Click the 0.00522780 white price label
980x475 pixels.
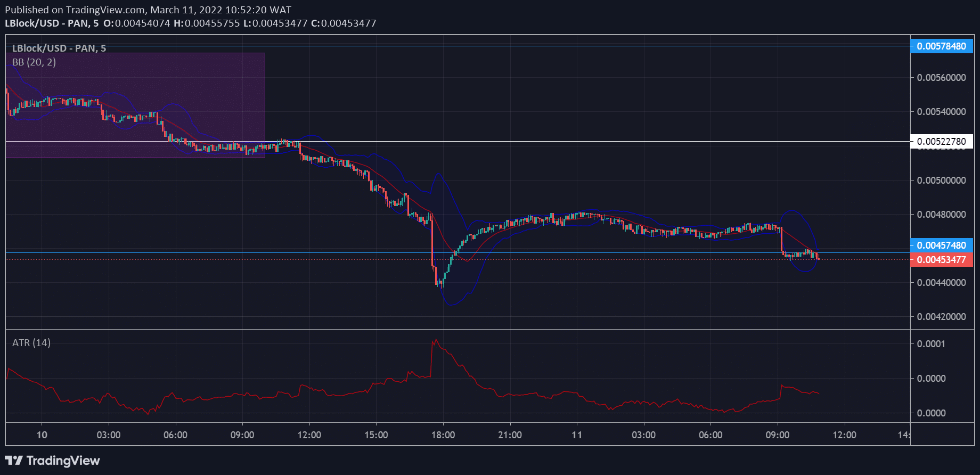click(941, 142)
